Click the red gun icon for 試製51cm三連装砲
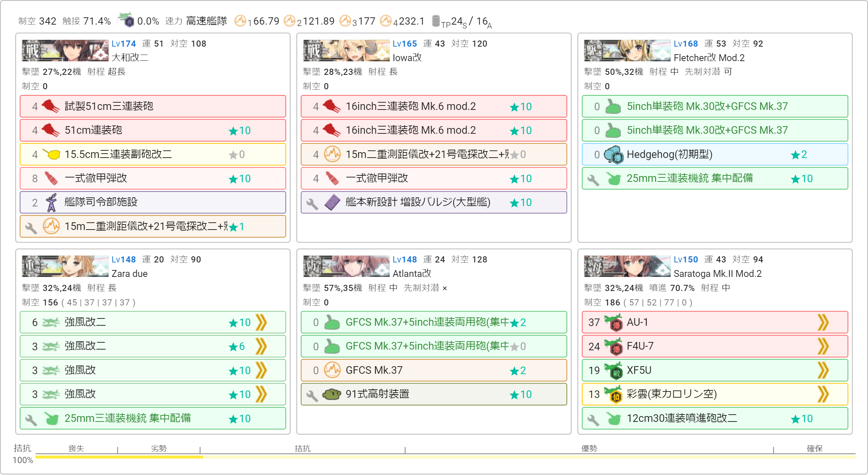Viewport: 868px width, 475px height. 51,106
